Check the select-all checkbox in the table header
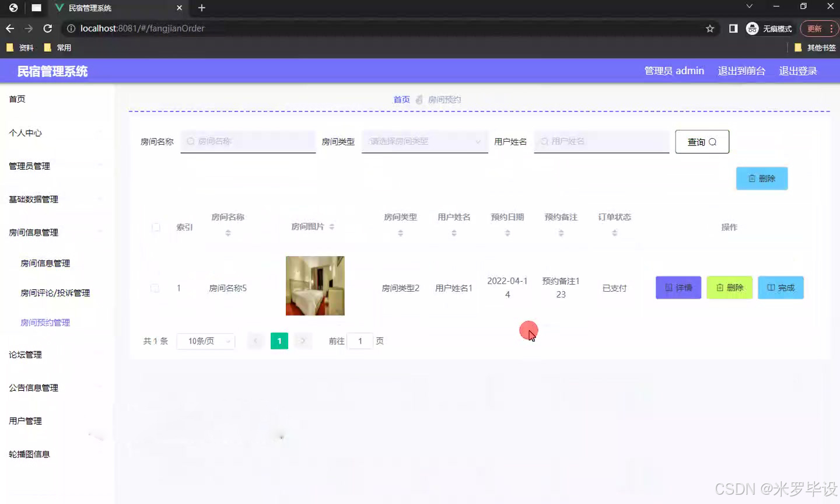 pos(156,228)
